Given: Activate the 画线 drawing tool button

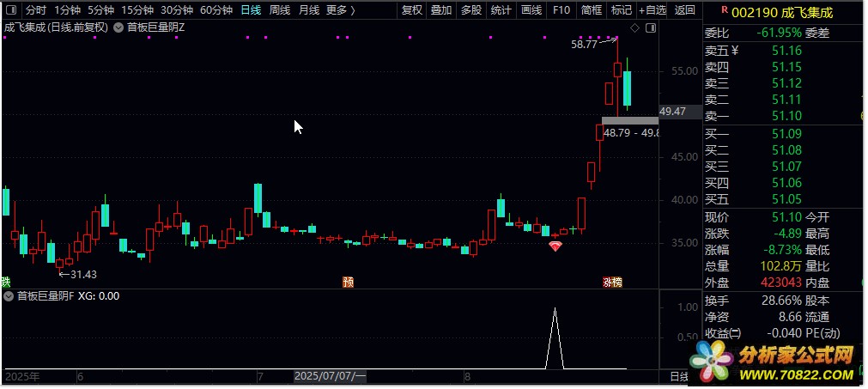Looking at the screenshot, I should [531, 10].
